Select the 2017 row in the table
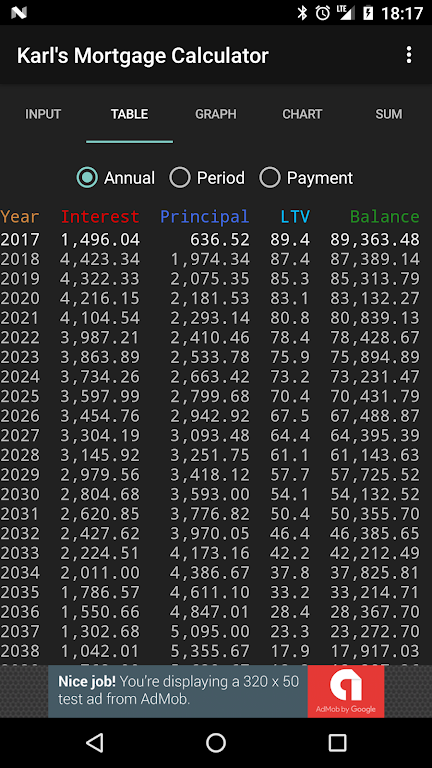Image resolution: width=432 pixels, height=768 pixels. tap(210, 240)
